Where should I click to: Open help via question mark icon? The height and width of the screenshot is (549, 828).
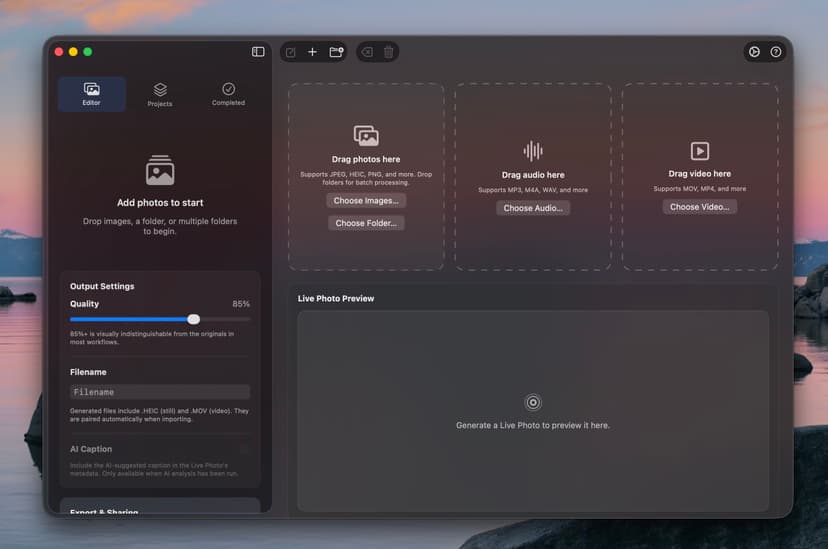pos(776,52)
